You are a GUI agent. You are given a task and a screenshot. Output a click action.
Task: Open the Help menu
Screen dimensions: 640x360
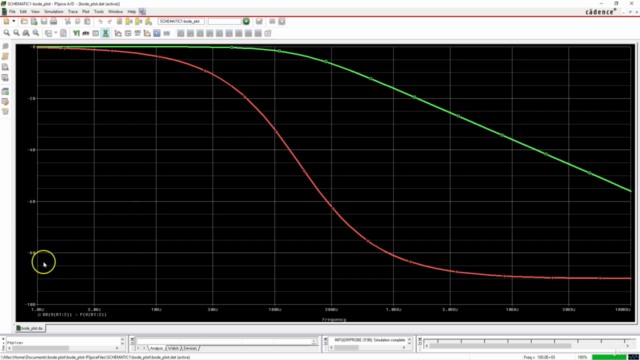tap(131, 12)
